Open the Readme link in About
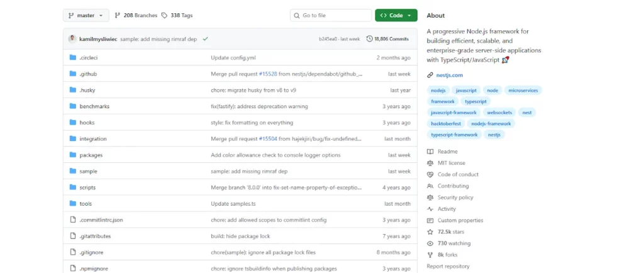 pos(448,152)
